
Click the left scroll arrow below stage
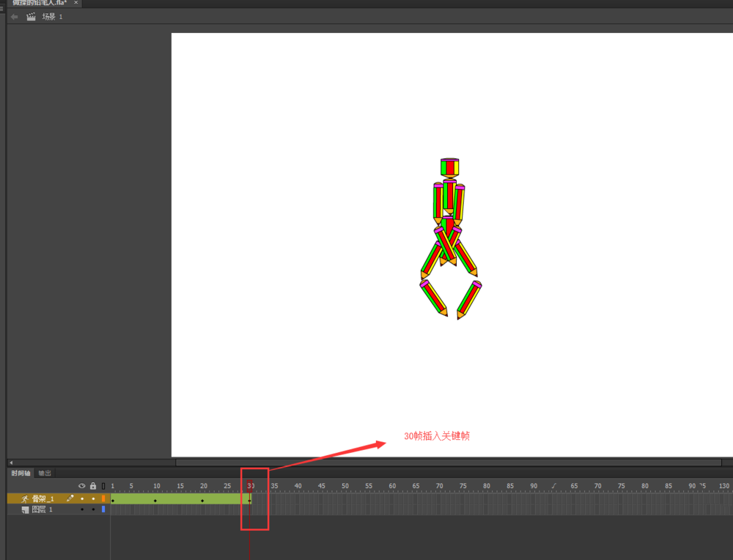pyautogui.click(x=11, y=463)
